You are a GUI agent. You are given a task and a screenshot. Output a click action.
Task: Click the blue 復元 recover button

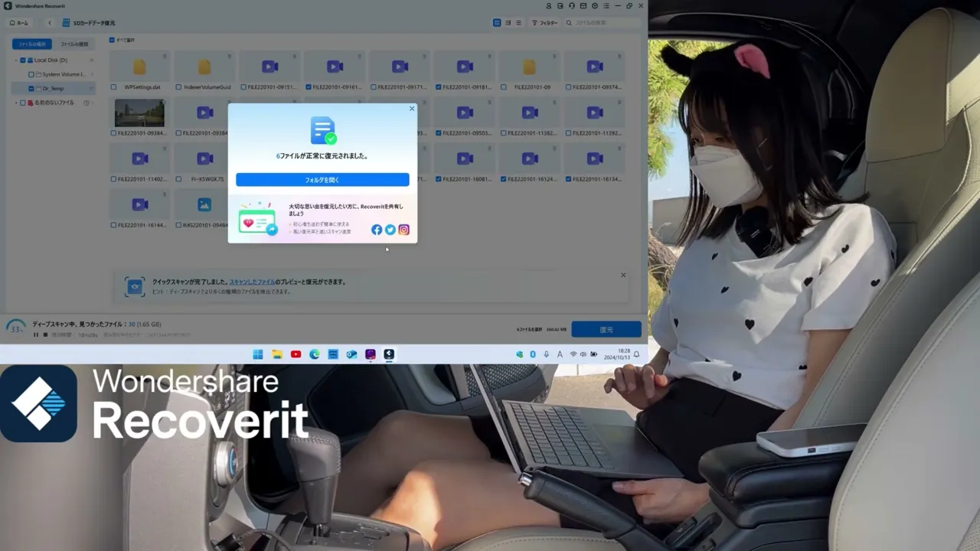coord(606,329)
